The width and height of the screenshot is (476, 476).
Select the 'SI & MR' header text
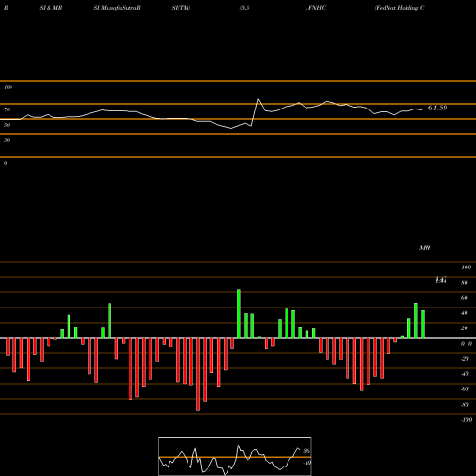50,8
